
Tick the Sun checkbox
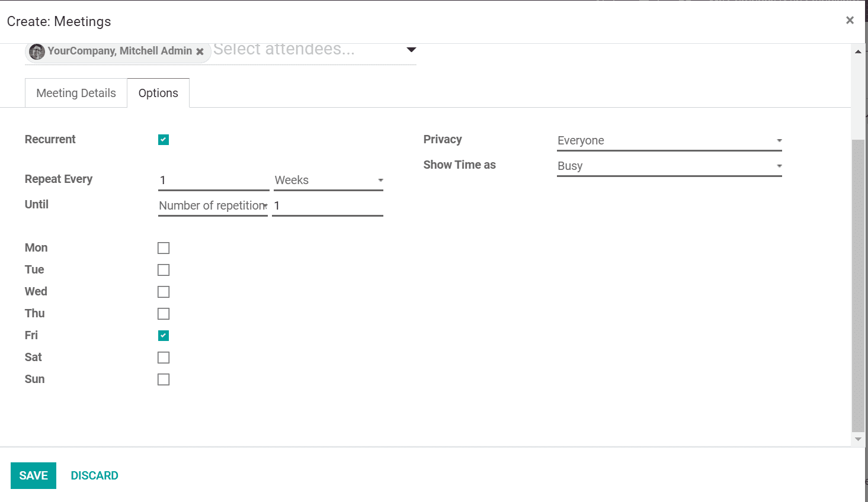164,379
